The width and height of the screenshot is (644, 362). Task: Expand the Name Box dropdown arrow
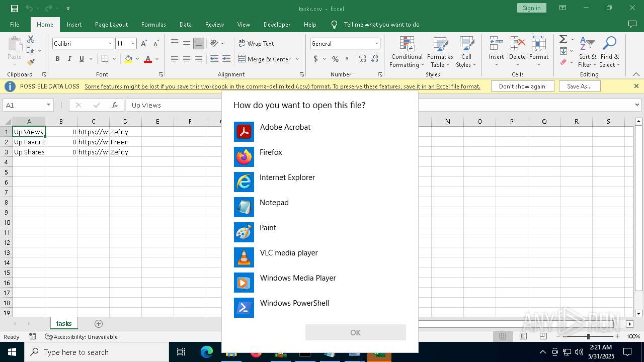coord(48,105)
